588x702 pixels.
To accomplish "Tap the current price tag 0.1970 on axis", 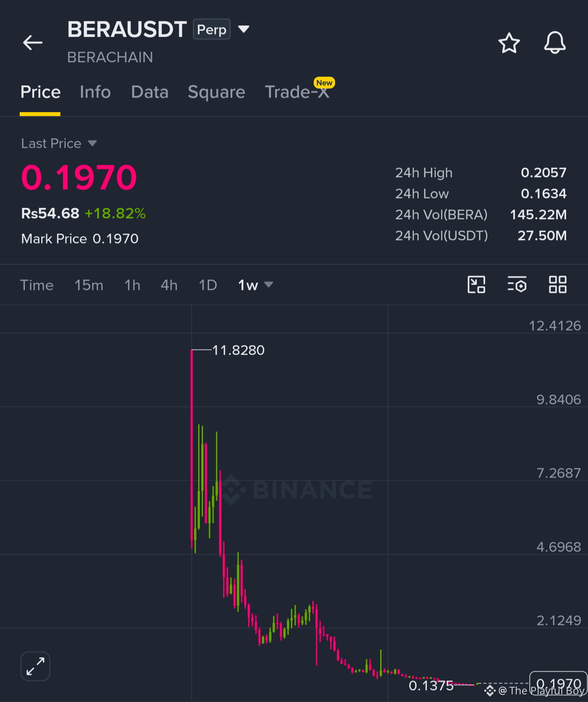I will point(558,684).
